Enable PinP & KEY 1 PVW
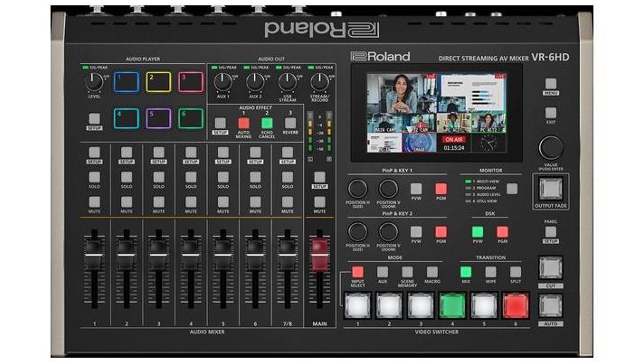This screenshot has height=362, width=644. tap(416, 189)
